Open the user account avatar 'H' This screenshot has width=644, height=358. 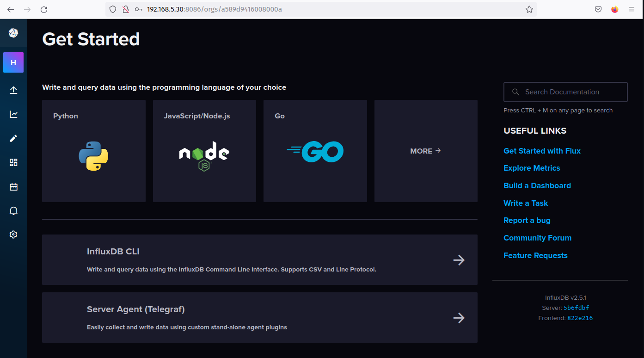[x=13, y=62]
